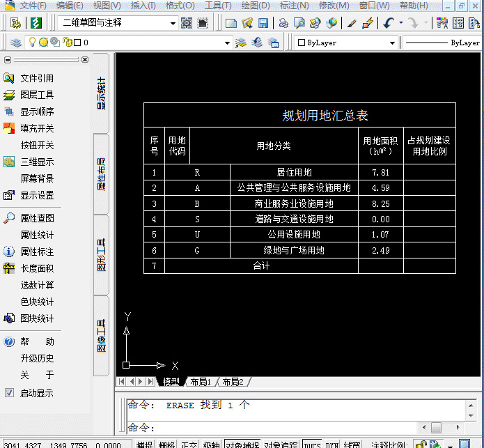484x448 pixels.
Task: Click the 属性统计 button
Action: coord(37,235)
